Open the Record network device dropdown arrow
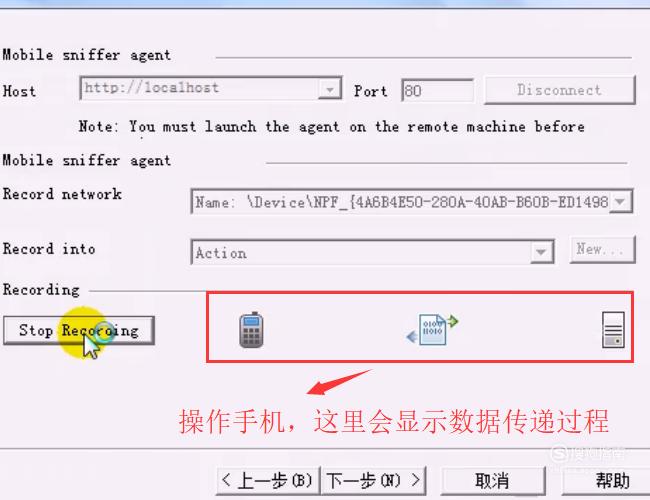This screenshot has width=650, height=500. click(621, 202)
